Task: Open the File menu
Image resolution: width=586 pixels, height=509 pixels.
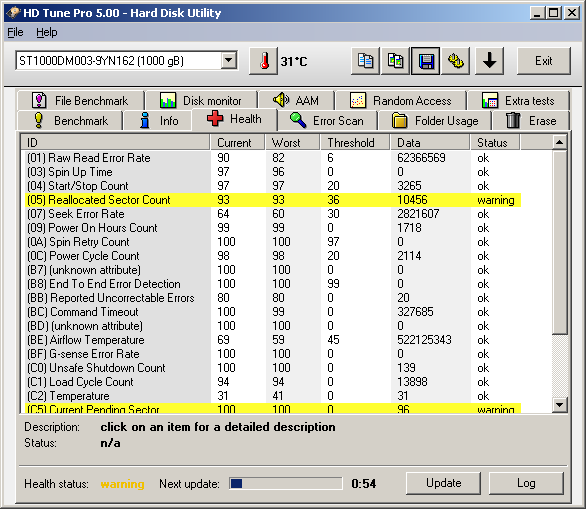Action: [x=15, y=33]
